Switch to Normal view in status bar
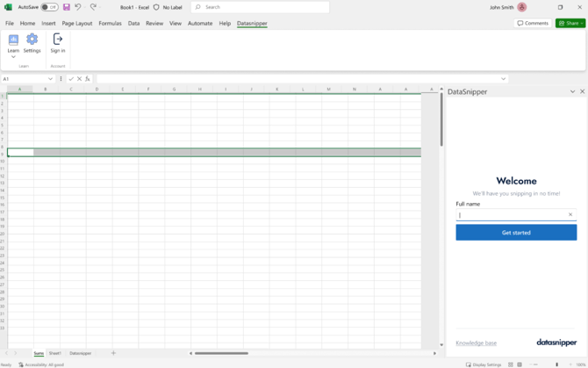 [511, 364]
